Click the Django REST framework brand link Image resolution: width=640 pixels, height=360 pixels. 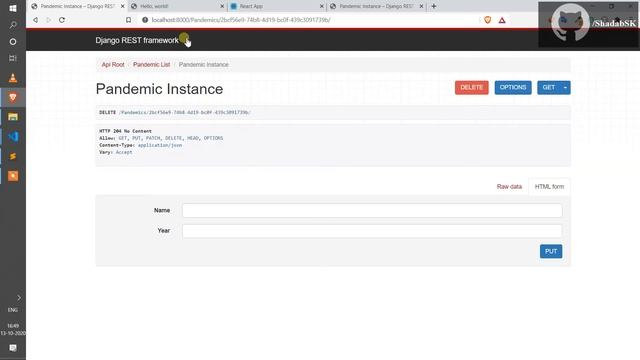coord(137,40)
